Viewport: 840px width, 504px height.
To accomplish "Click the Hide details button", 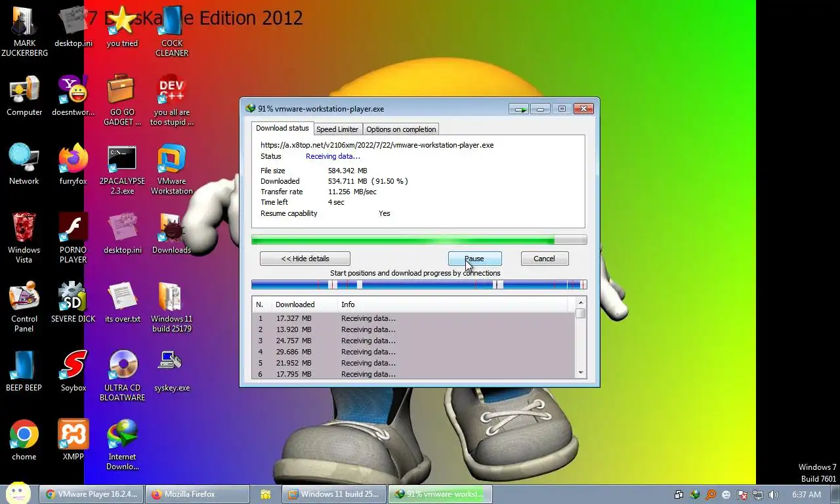I will click(x=305, y=259).
